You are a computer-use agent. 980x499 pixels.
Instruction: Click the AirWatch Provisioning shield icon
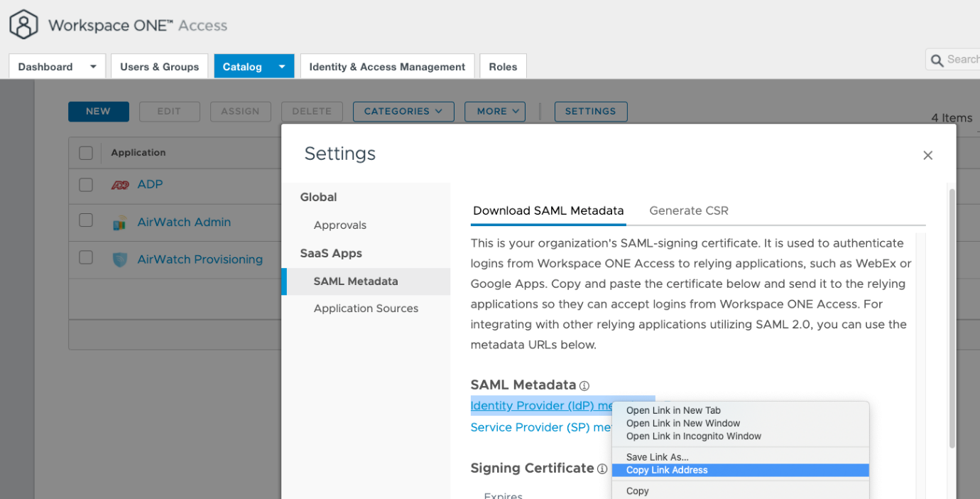click(120, 260)
